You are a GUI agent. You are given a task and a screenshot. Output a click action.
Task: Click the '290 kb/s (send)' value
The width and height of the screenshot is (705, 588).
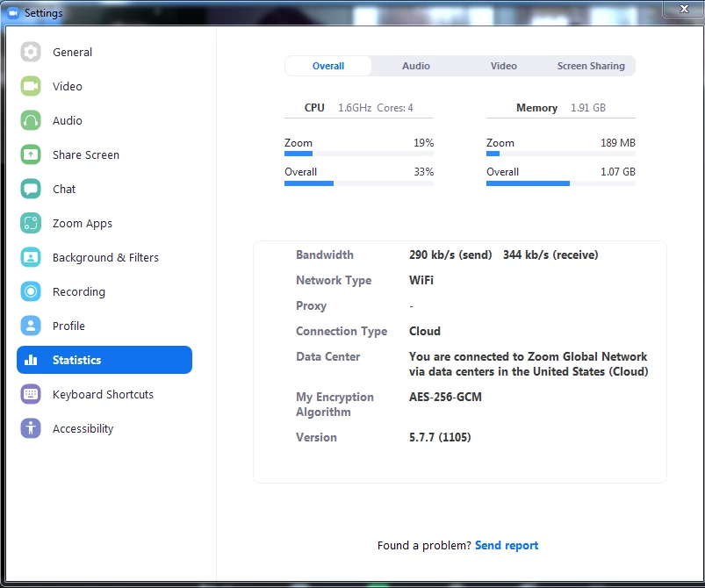pos(450,255)
